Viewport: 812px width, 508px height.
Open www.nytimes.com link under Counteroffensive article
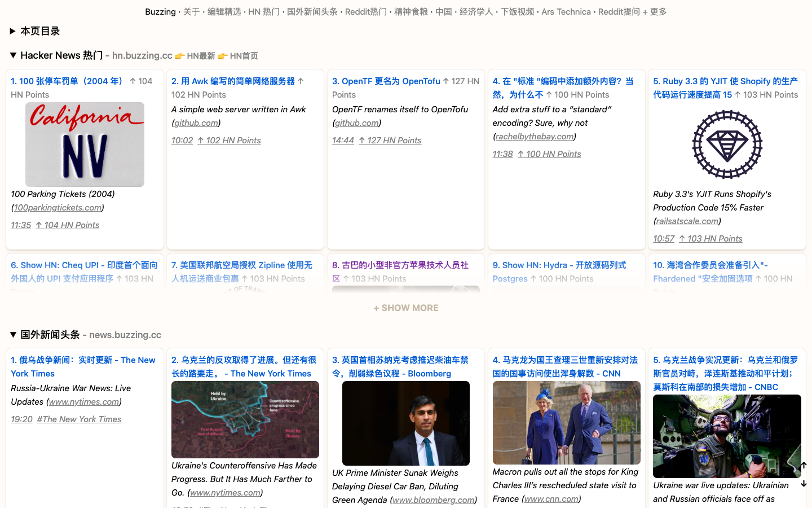[x=226, y=492]
